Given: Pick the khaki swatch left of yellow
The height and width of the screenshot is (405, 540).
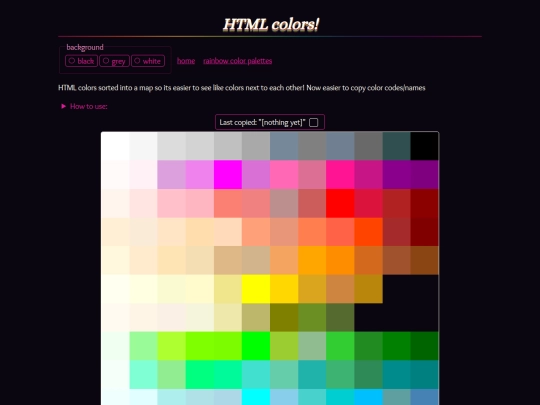Looking at the screenshot, I should click(228, 289).
